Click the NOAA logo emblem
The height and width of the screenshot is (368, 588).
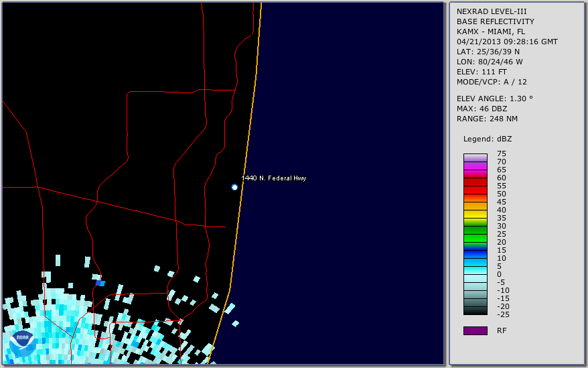(x=23, y=344)
